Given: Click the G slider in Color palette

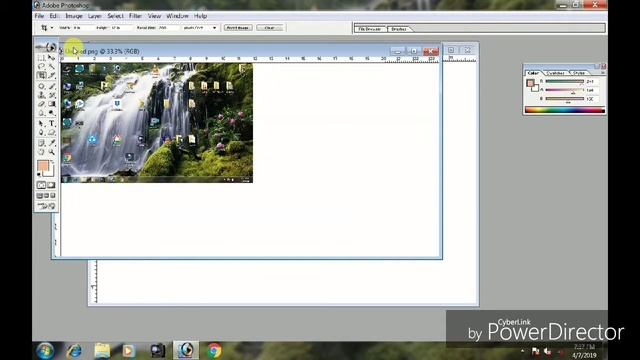Looking at the screenshot, I should coord(565,90).
